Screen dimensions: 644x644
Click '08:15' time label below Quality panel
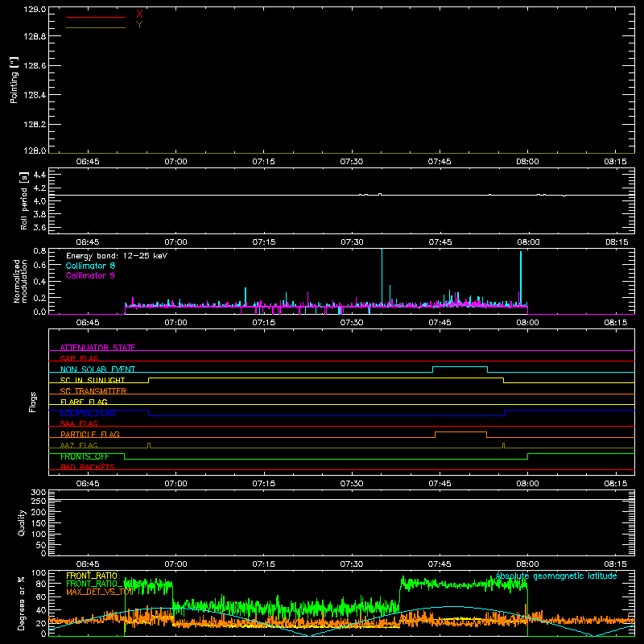[x=615, y=564]
